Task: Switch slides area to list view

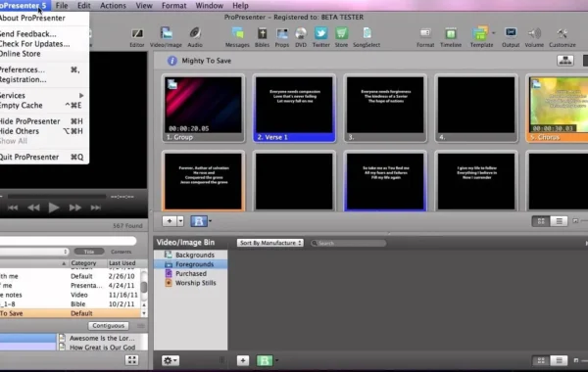Action: 559,221
